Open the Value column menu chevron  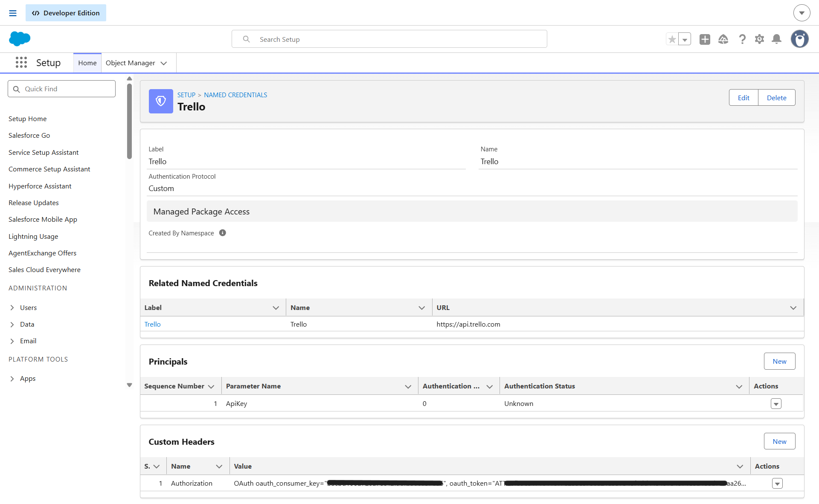pyautogui.click(x=740, y=466)
